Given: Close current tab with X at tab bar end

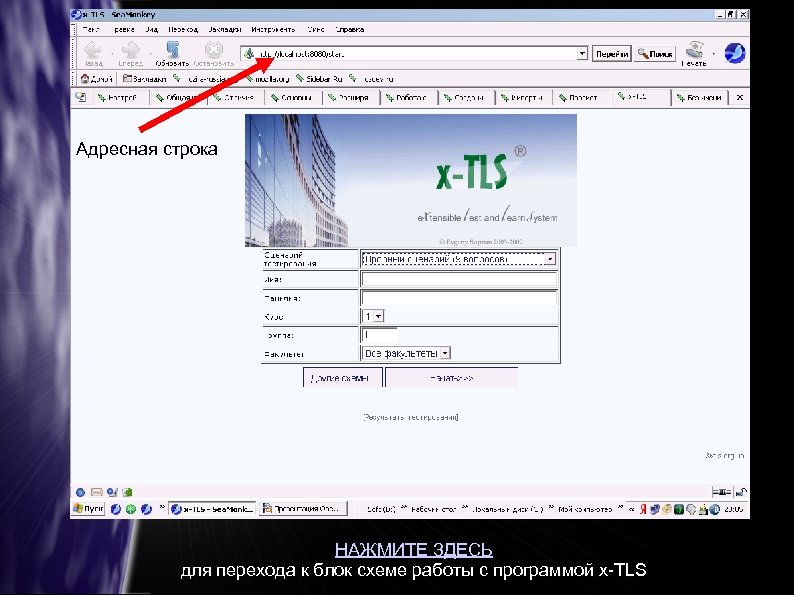Looking at the screenshot, I should pyautogui.click(x=739, y=97).
